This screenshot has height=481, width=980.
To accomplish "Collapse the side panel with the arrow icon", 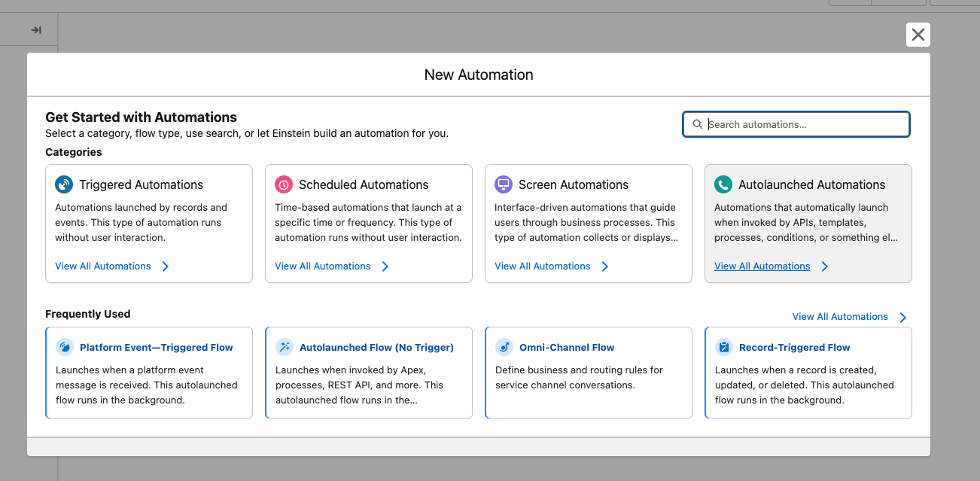I will 35,29.
